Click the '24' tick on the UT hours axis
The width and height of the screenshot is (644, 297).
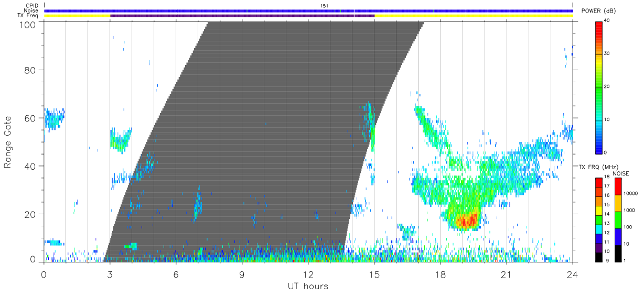[x=573, y=274]
